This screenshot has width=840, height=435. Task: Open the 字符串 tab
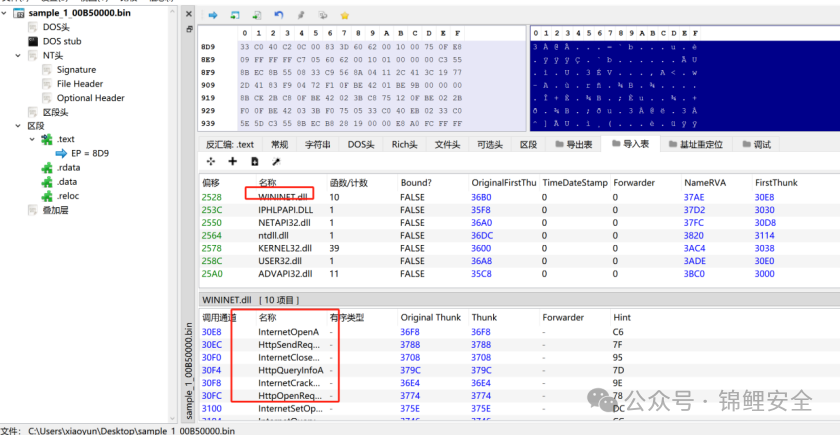[318, 145]
